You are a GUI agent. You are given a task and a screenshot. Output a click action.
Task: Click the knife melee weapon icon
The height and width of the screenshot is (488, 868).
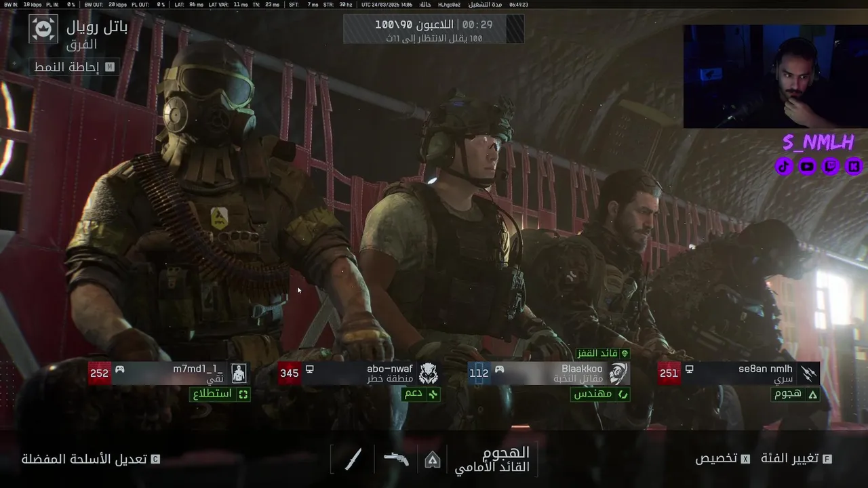point(353,460)
